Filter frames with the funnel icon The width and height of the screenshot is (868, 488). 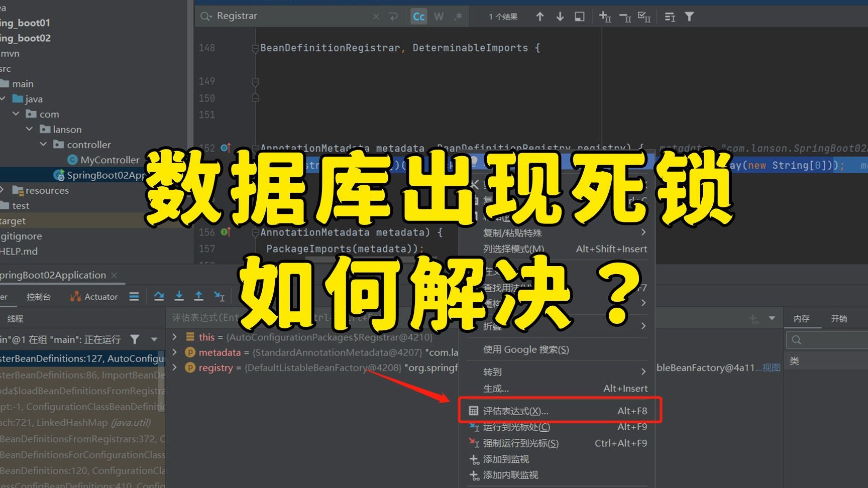[135, 339]
